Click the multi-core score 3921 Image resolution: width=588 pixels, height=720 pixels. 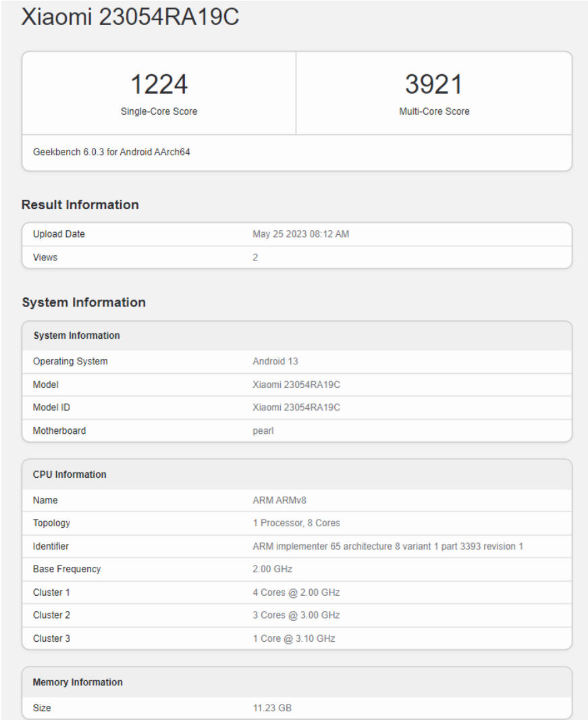click(434, 84)
